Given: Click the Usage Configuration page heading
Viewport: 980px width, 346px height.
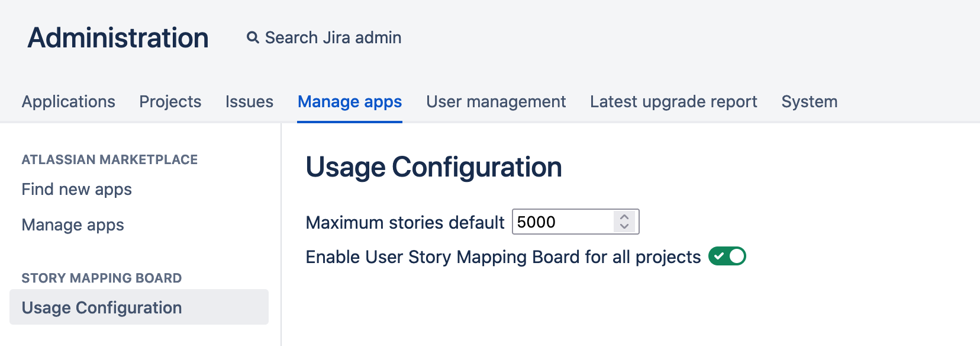Looking at the screenshot, I should click(434, 167).
